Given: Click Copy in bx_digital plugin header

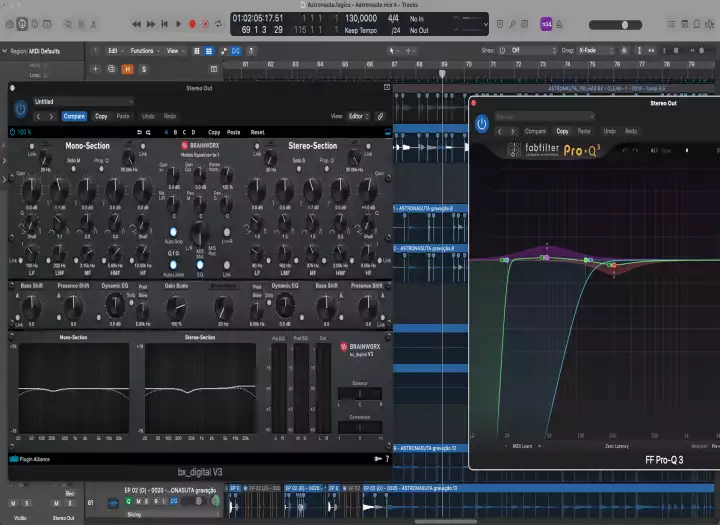Looking at the screenshot, I should coord(101,116).
